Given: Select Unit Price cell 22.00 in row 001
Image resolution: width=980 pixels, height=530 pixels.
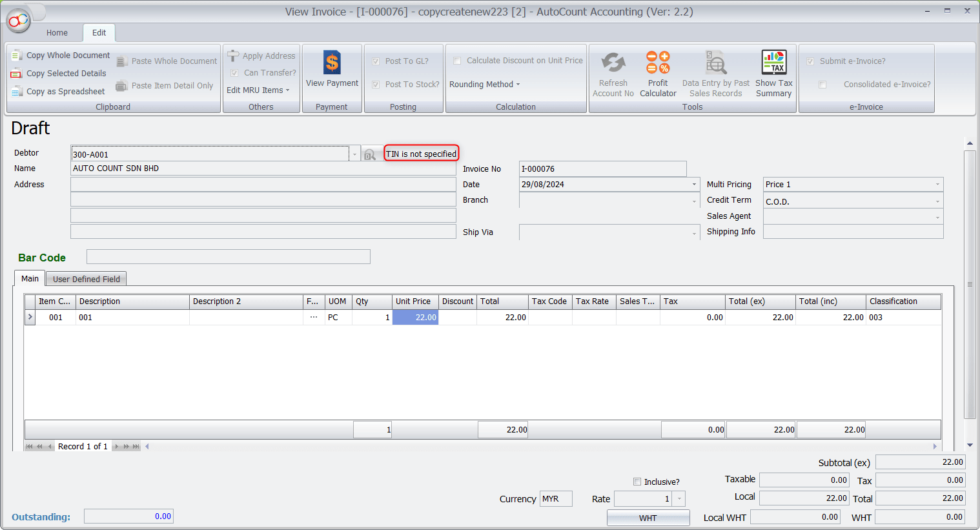Looking at the screenshot, I should [x=415, y=318].
